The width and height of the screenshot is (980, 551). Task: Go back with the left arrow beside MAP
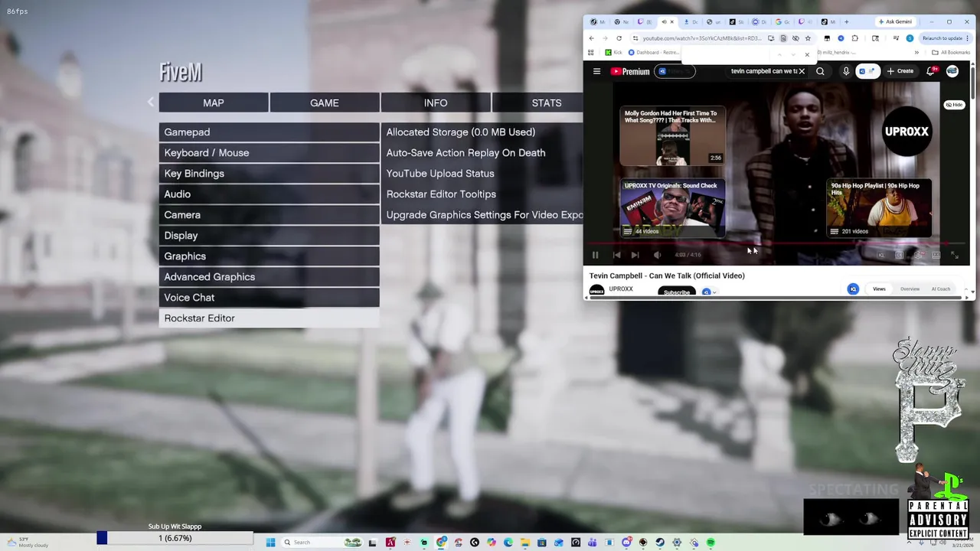click(151, 102)
